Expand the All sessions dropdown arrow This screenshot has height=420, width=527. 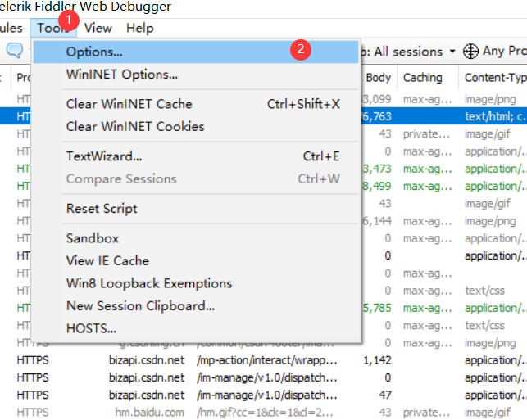[x=452, y=52]
